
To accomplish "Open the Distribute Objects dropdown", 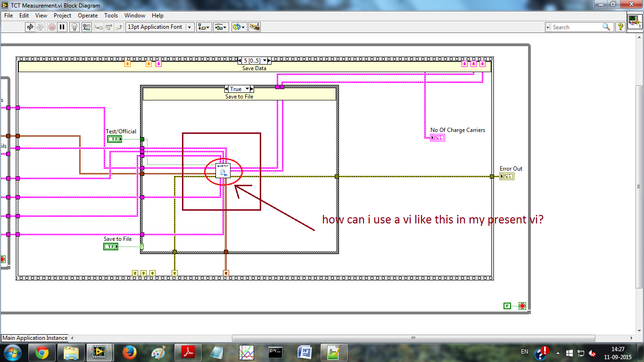I will [221, 27].
